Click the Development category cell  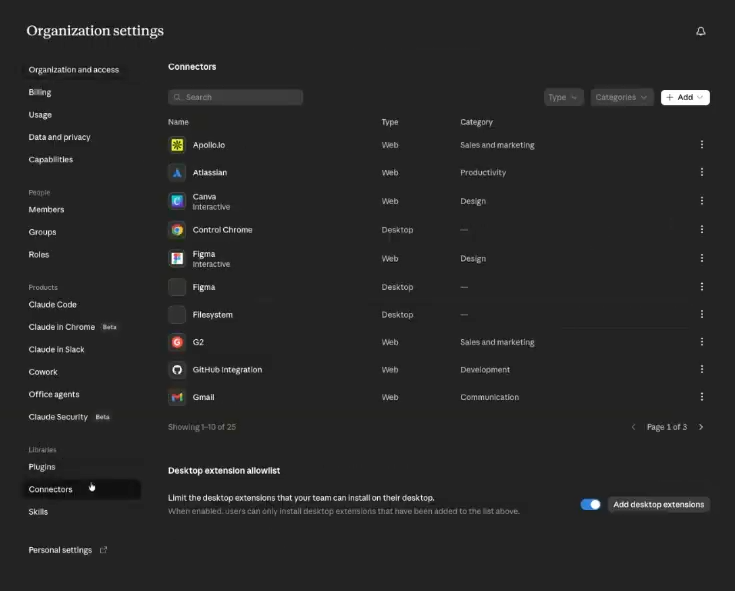[x=485, y=370]
